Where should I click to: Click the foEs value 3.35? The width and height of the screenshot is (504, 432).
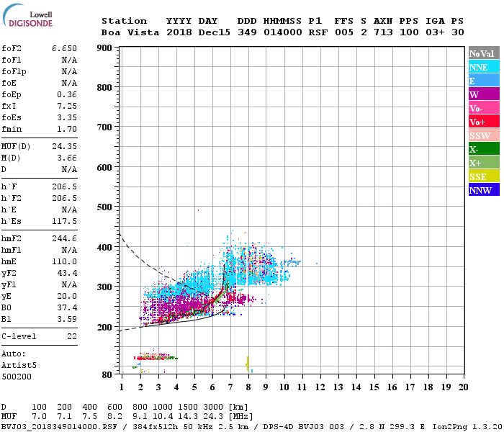click(67, 117)
